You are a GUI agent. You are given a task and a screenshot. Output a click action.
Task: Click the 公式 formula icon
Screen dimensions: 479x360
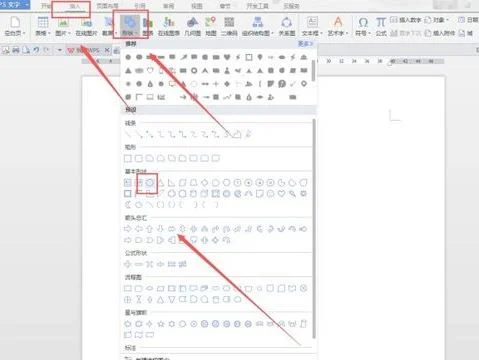[381, 26]
